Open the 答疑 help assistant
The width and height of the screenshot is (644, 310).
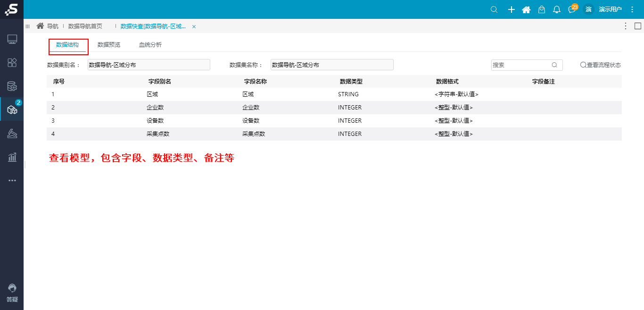12,293
